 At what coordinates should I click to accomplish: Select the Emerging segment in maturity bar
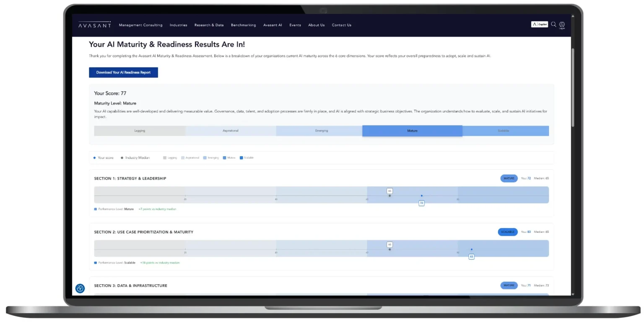[x=321, y=131]
